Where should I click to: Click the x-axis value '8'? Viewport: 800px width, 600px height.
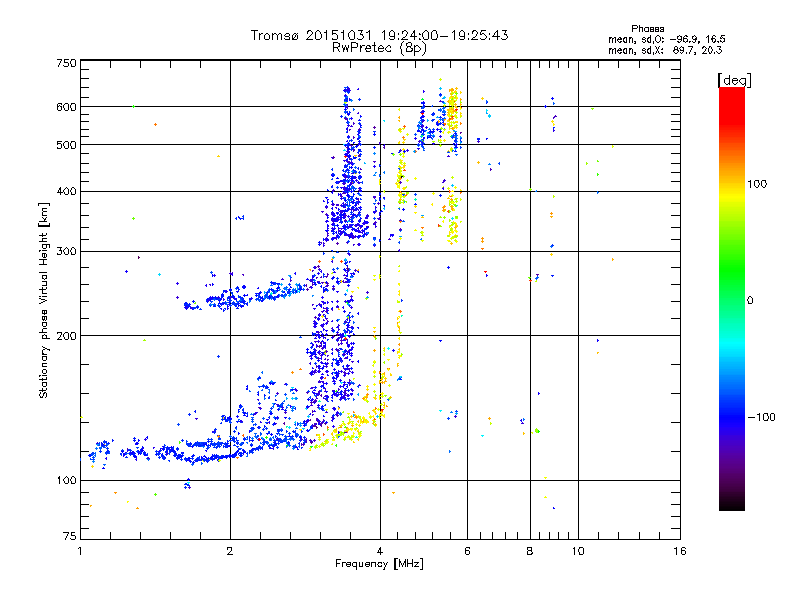530,551
